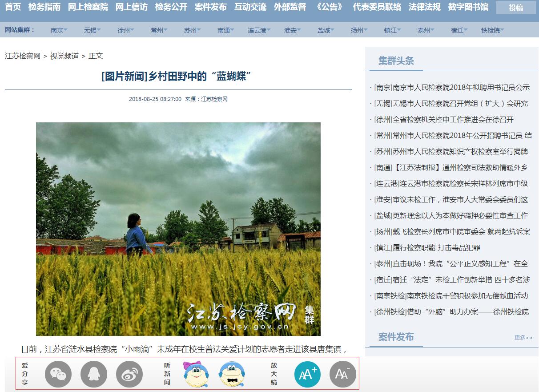Expand the 南京 site cluster dropdown
539x392 pixels.
click(59, 30)
